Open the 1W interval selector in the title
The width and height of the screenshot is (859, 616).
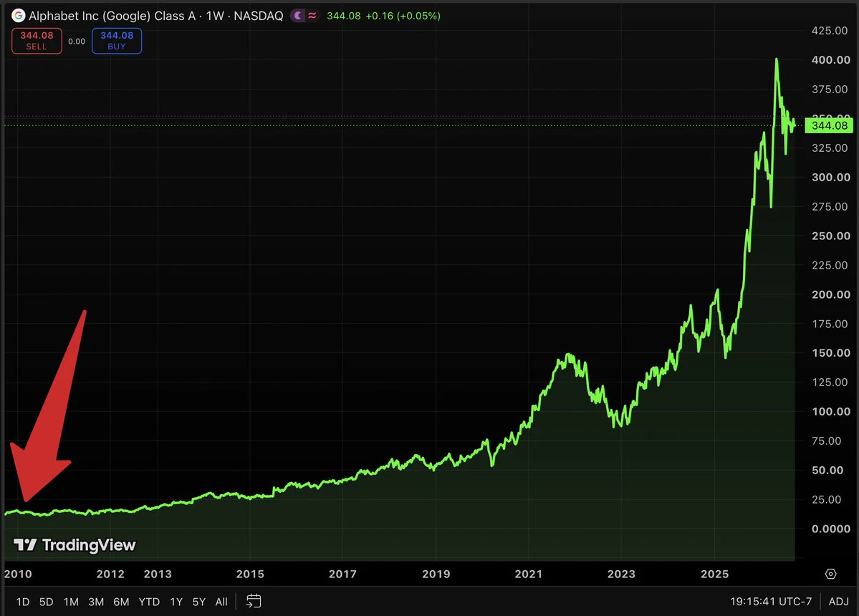point(215,16)
